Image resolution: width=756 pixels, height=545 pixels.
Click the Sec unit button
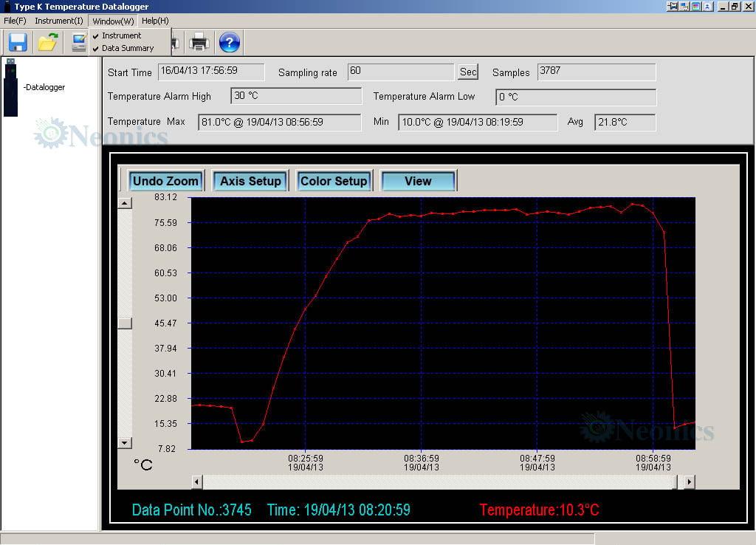click(467, 72)
